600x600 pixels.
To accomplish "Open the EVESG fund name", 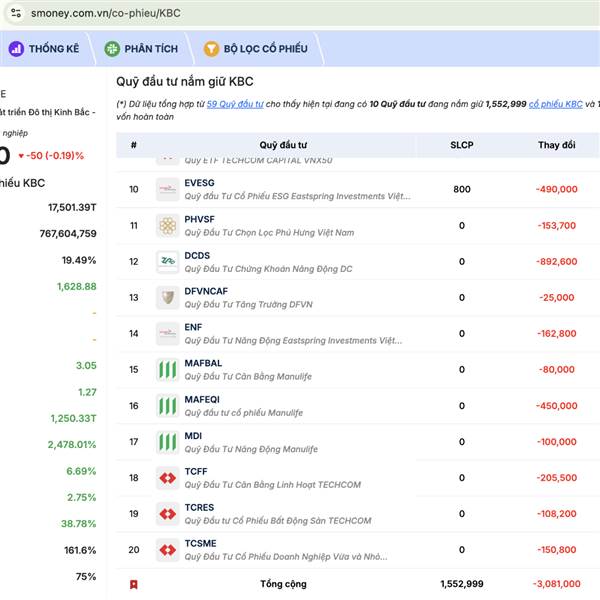I will (199, 183).
